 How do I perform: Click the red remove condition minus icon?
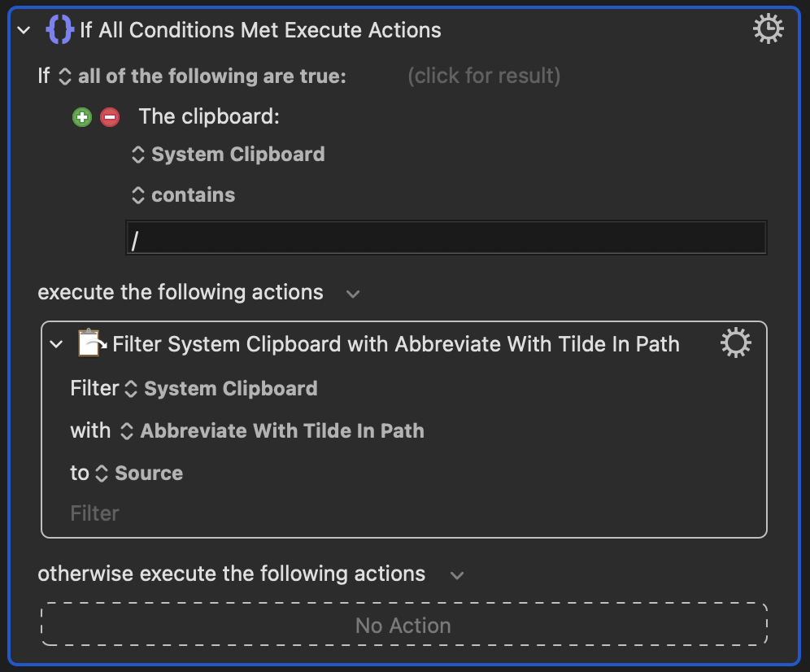110,117
